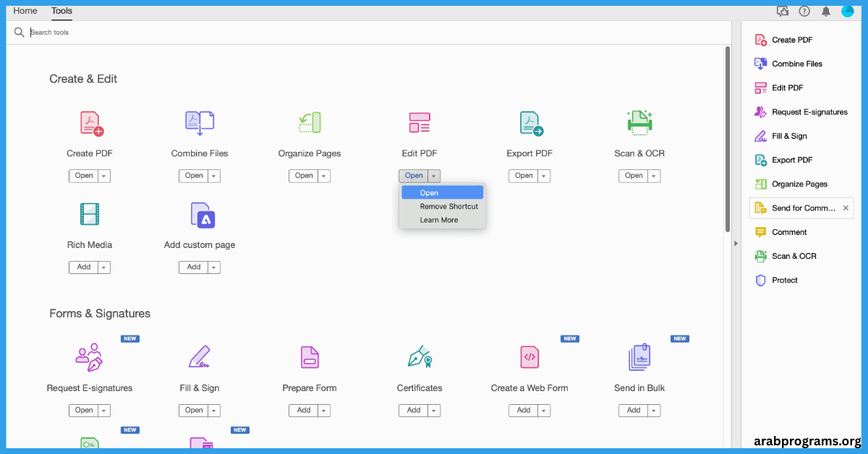The height and width of the screenshot is (454, 868).
Task: Expand dropdown arrow next to Scan & OCR Open
Action: [654, 176]
